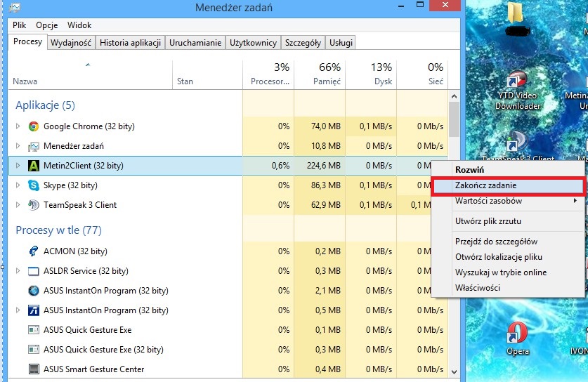This screenshot has height=382, width=588.
Task: Open the Plik menu
Action: click(x=19, y=25)
